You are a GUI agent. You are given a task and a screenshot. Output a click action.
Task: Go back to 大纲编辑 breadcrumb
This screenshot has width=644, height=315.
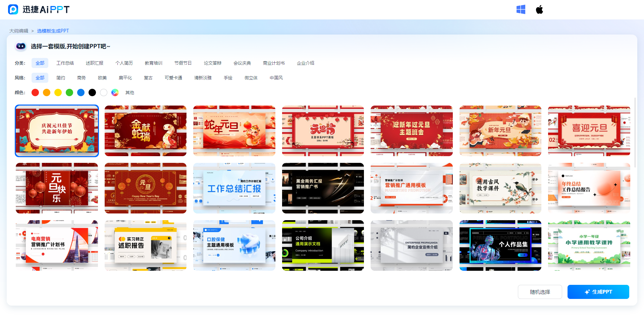tap(19, 31)
